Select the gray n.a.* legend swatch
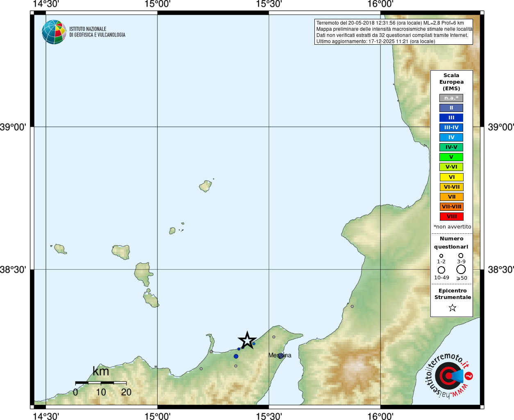 tap(451, 98)
